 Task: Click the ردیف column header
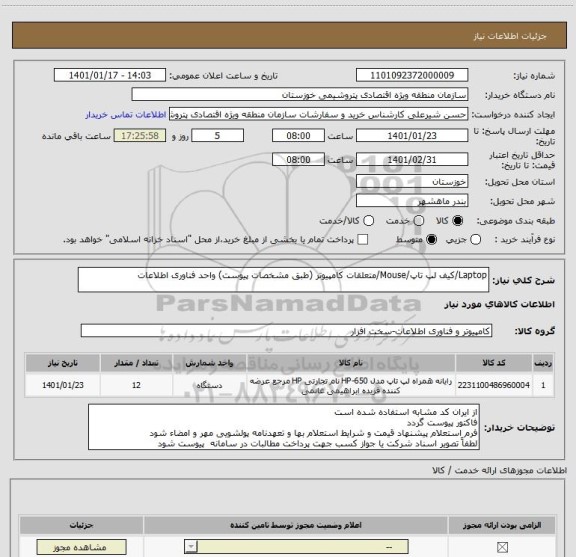pos(543,363)
